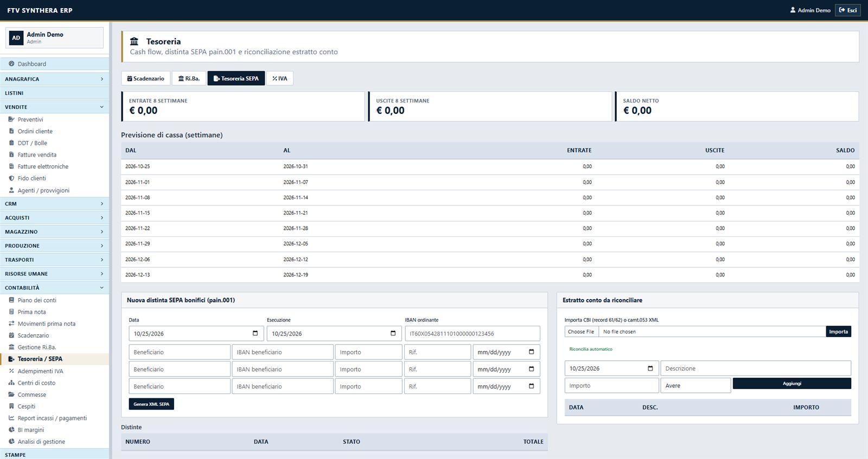Screen dimensions: 868x459
Task: Open calendar picker for Data field
Action: 256,333
